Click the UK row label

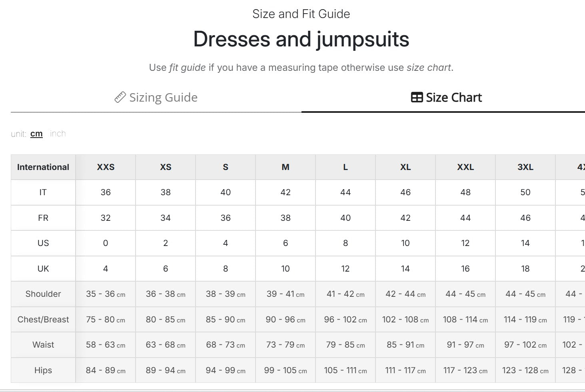(x=43, y=269)
